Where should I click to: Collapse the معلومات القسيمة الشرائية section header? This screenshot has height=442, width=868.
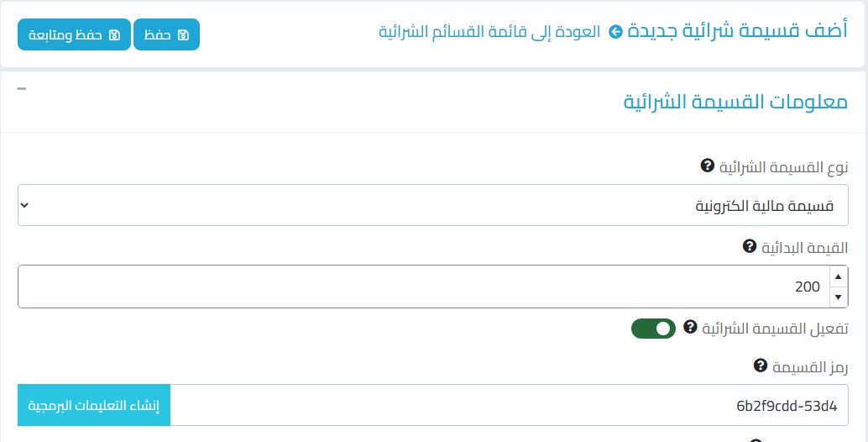tap(735, 103)
